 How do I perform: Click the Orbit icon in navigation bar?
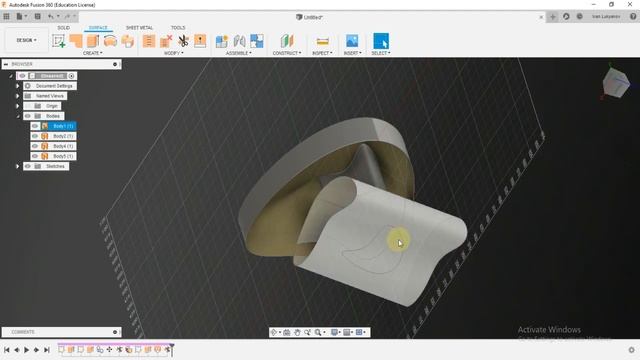[274, 333]
